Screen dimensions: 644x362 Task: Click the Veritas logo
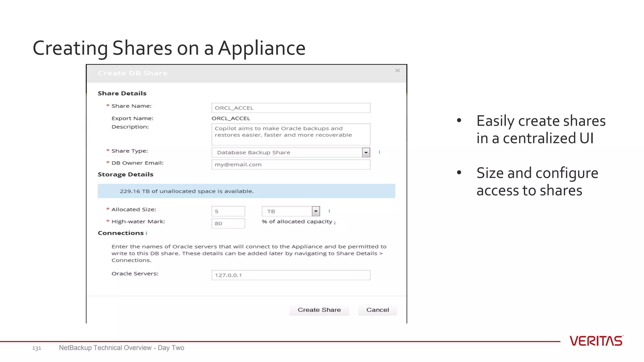point(597,341)
